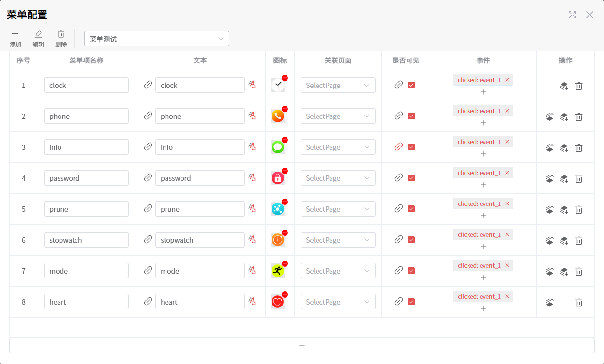
Task: Click the bottom add-row plus button
Action: (302, 346)
